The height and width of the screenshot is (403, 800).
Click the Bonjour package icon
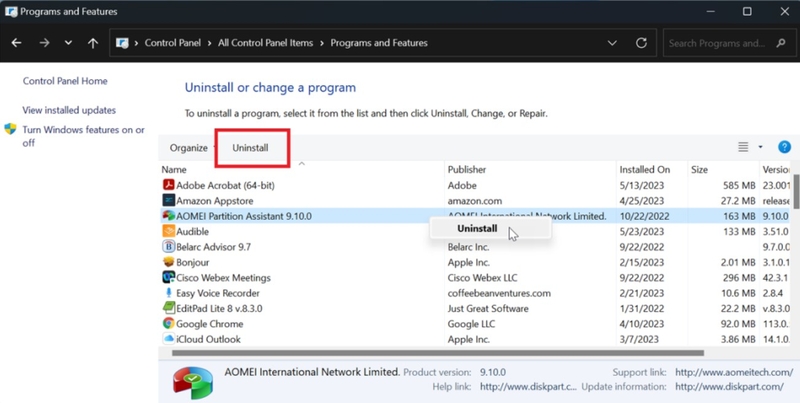(168, 262)
